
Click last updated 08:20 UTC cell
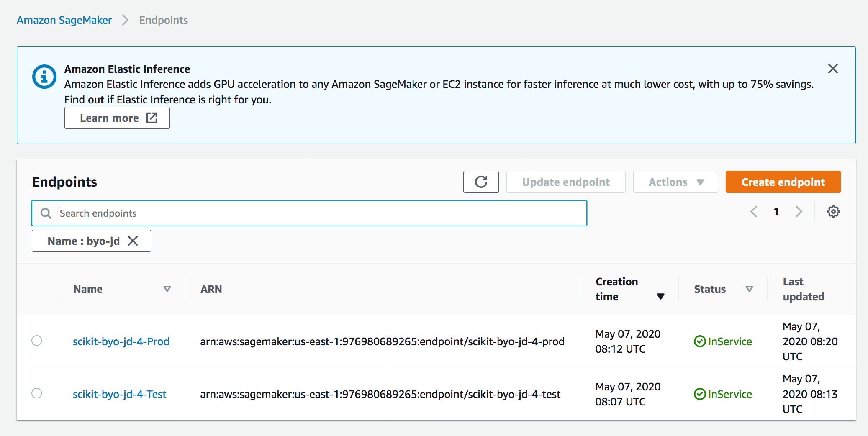tap(810, 341)
